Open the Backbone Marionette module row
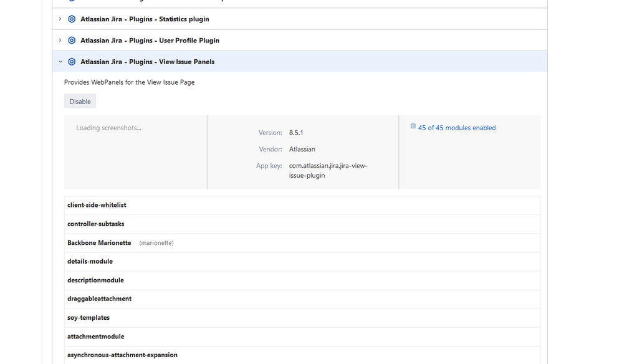The height and width of the screenshot is (364, 622). pos(99,242)
